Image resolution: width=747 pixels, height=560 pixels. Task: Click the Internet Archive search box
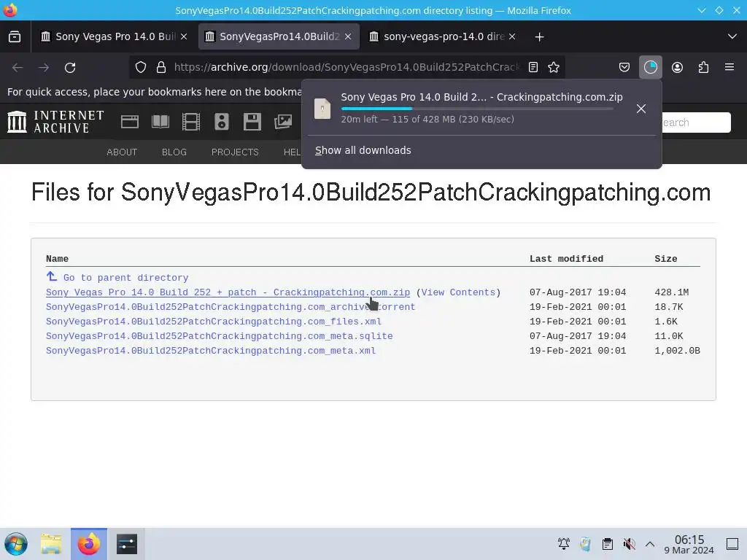695,122
